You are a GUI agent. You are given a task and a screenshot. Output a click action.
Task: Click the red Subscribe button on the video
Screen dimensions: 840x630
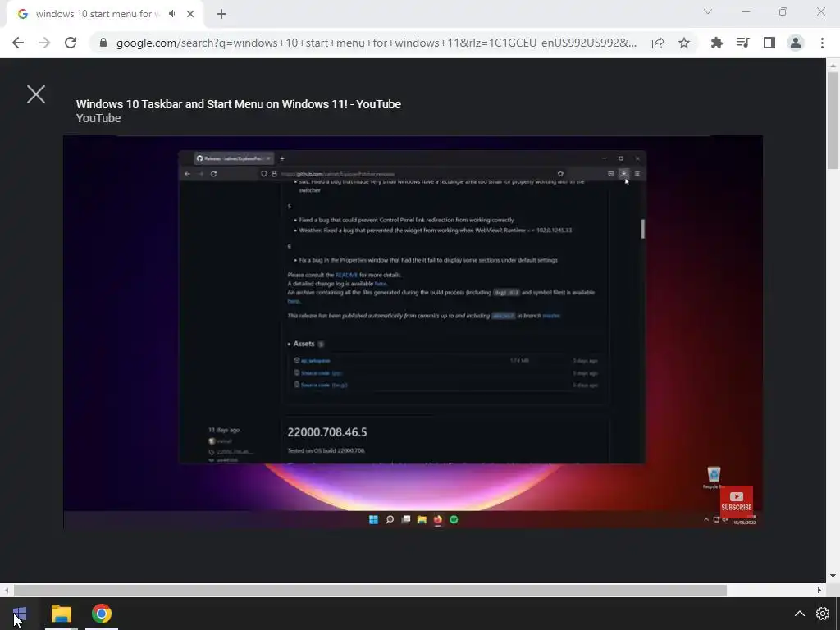coord(737,502)
